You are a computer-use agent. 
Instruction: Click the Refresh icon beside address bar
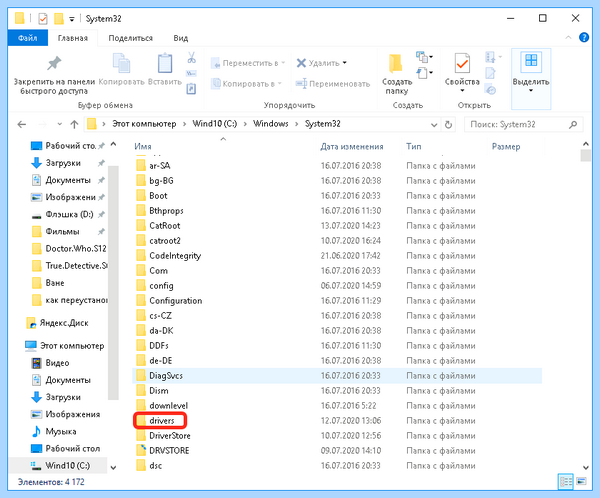coord(448,124)
